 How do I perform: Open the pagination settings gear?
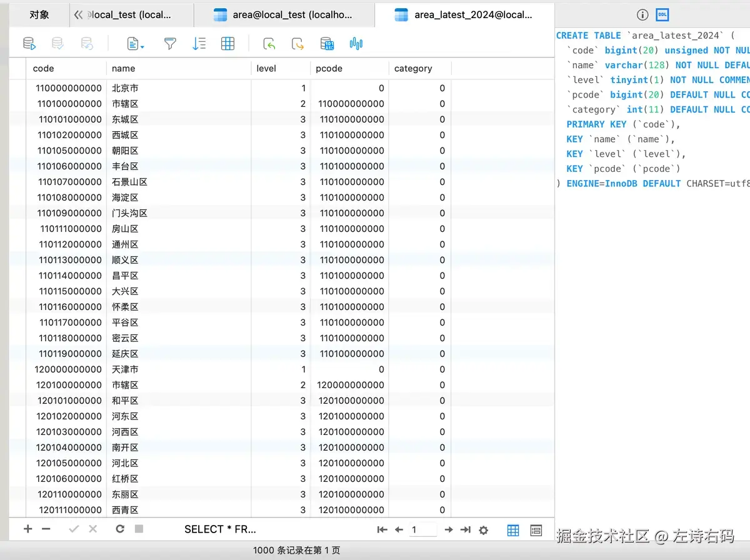point(483,530)
